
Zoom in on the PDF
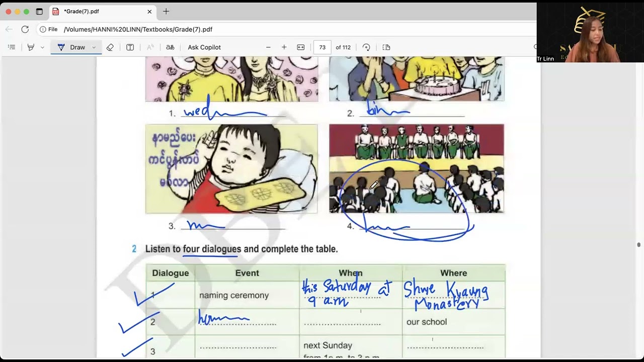point(284,47)
